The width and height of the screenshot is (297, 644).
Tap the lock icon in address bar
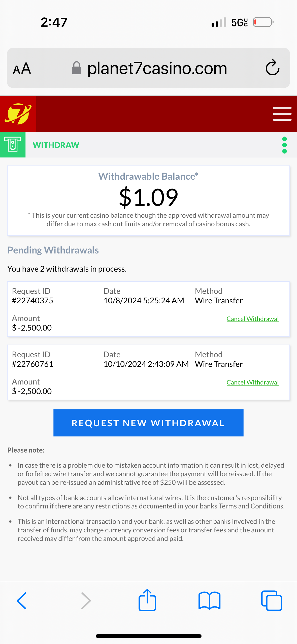coord(77,68)
